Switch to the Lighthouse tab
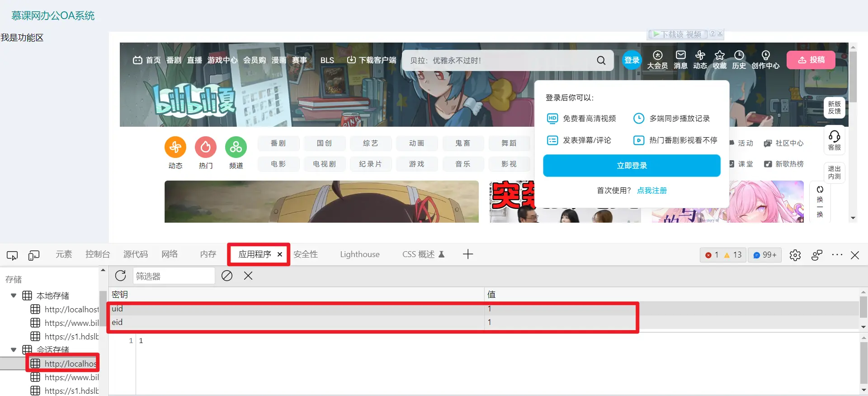The height and width of the screenshot is (396, 868). pyautogui.click(x=360, y=254)
